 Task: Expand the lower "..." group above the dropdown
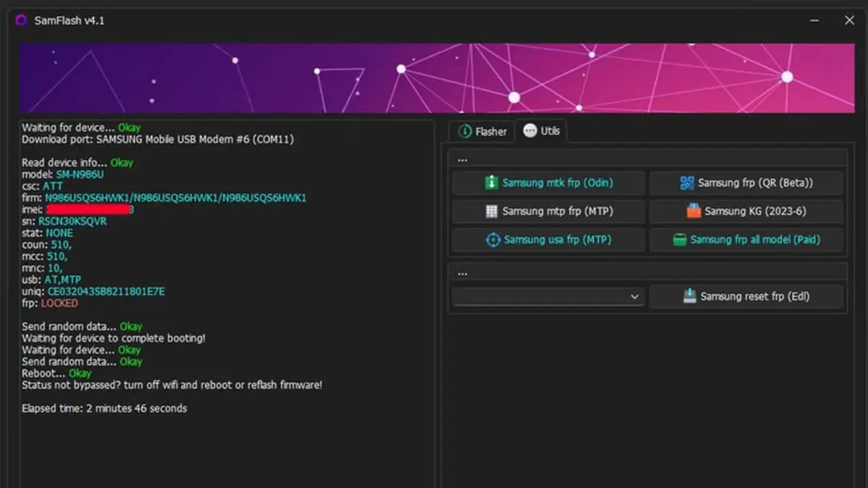tap(463, 272)
